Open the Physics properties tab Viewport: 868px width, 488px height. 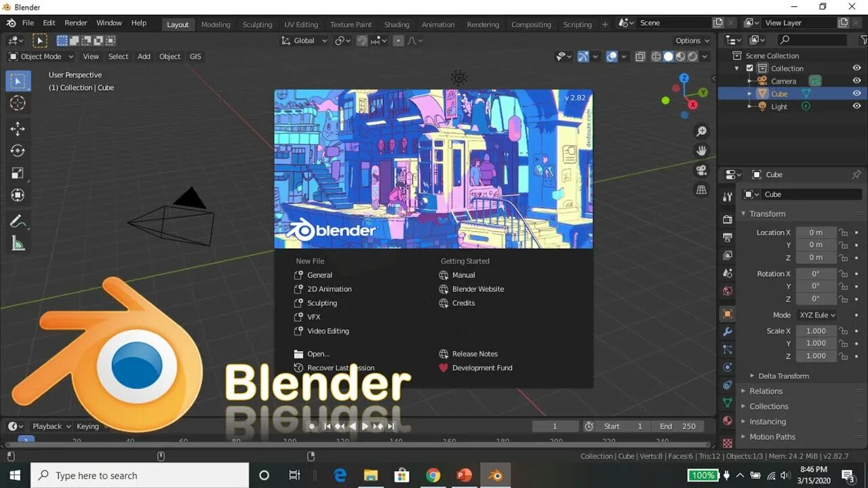click(728, 367)
